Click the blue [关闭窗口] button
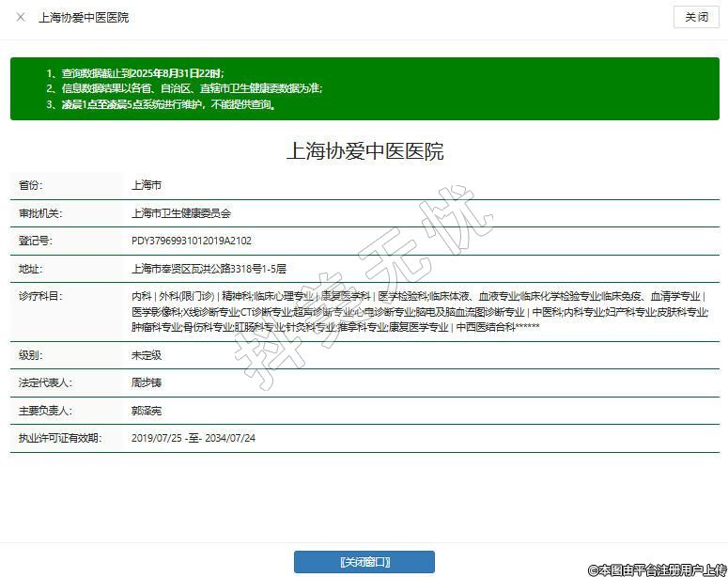 click(364, 562)
